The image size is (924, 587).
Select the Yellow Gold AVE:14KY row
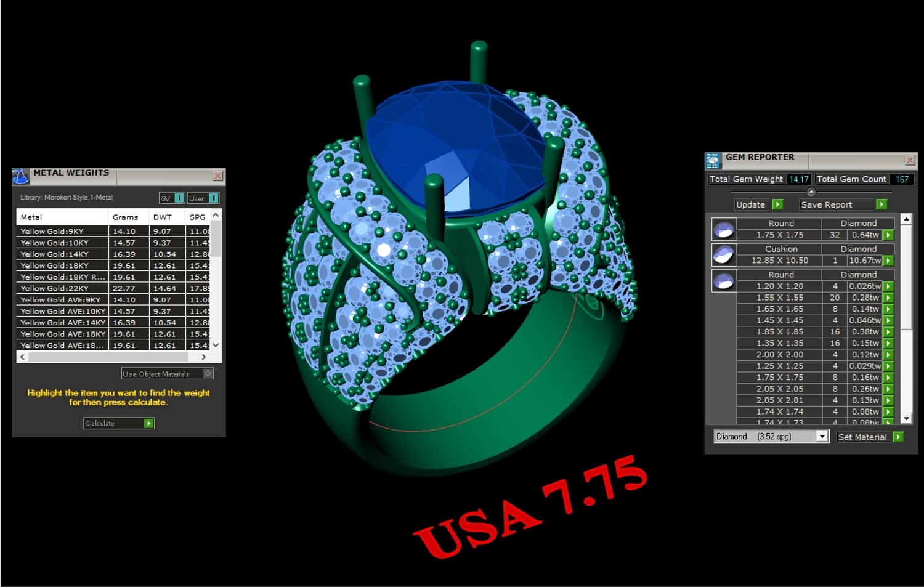coord(113,323)
